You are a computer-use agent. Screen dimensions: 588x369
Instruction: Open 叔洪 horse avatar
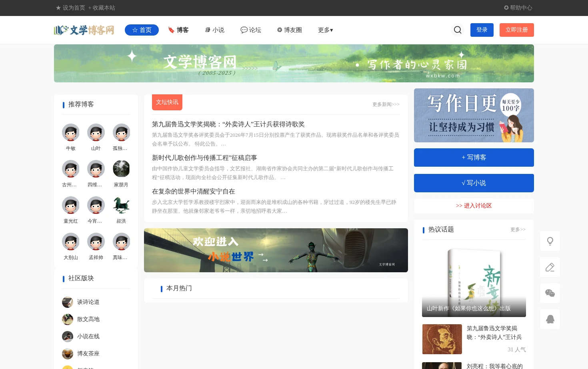click(121, 205)
